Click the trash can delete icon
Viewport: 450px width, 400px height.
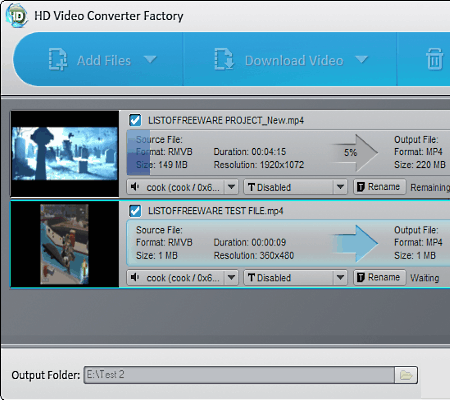point(435,59)
